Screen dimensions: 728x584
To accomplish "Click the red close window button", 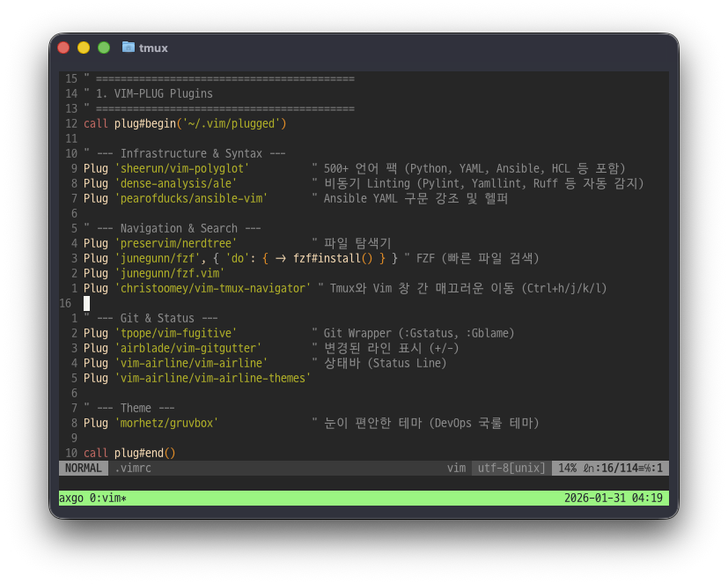I will [x=63, y=48].
